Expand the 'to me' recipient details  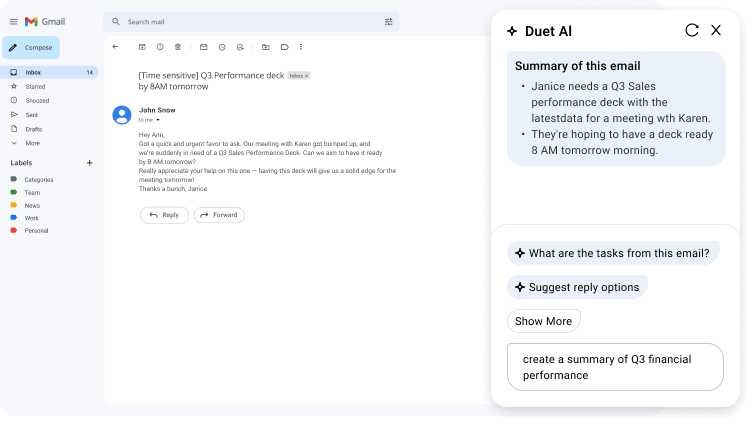coord(158,120)
